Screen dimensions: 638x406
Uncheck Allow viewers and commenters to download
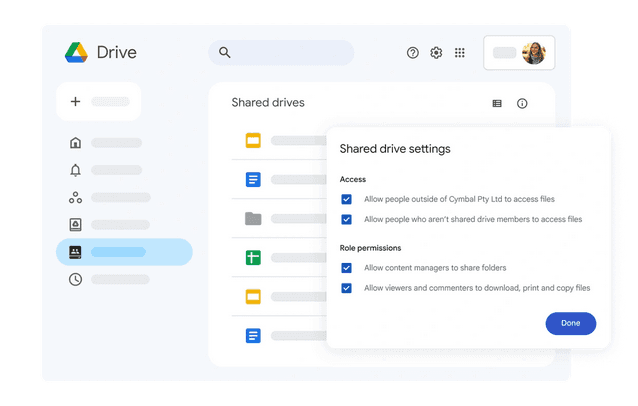(346, 288)
